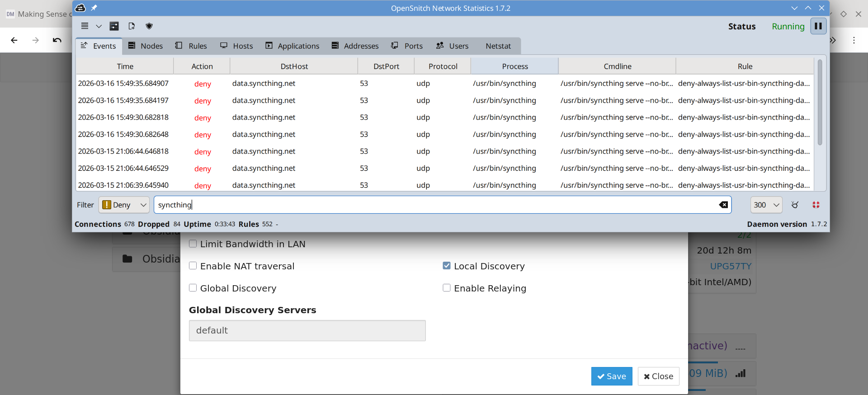Open the Netstat tab
This screenshot has height=395, width=868.
(x=498, y=46)
